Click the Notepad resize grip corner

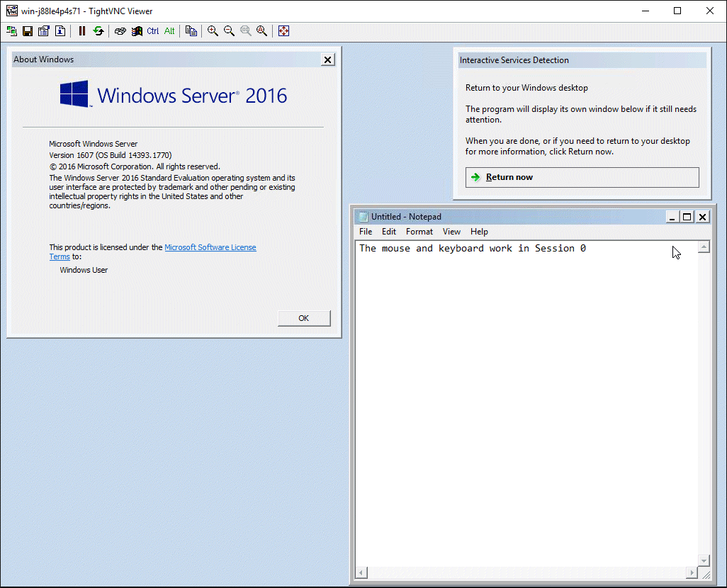705,574
